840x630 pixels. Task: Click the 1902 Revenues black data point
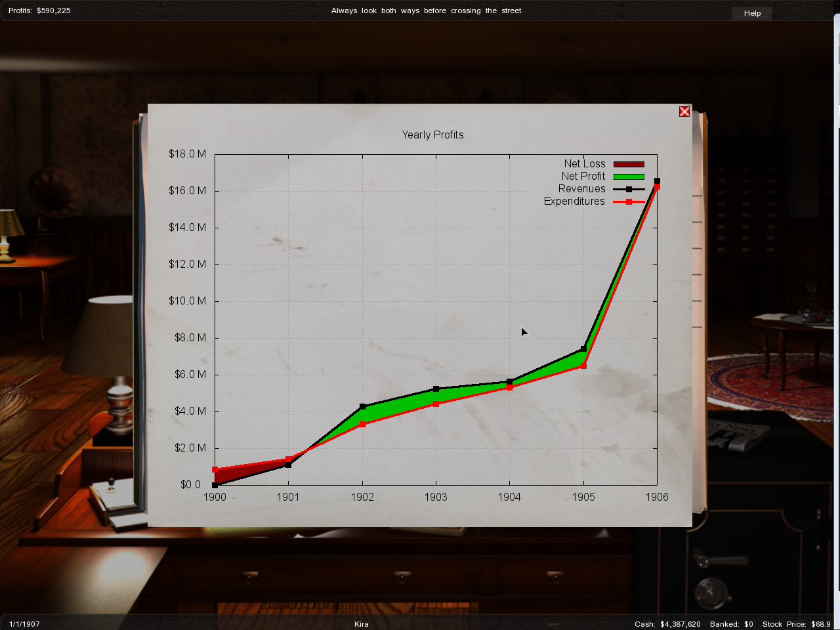[x=362, y=407]
